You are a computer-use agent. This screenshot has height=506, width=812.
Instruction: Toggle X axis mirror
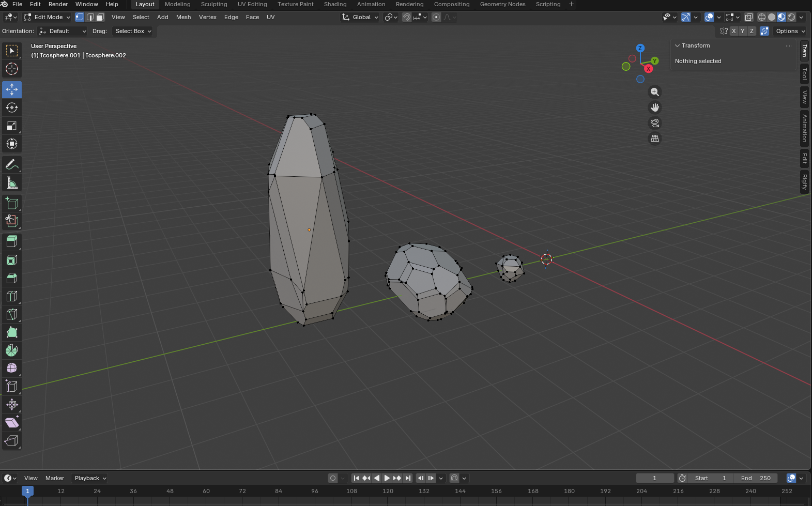(733, 31)
